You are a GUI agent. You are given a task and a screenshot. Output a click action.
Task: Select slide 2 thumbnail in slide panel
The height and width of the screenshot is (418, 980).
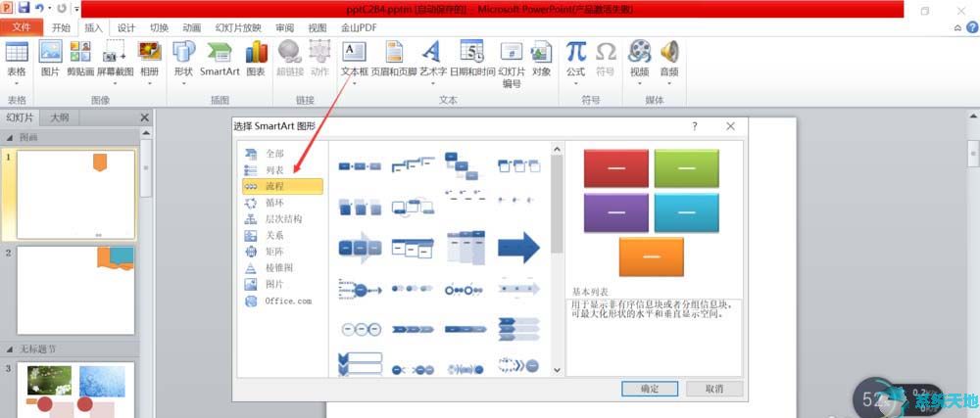(x=75, y=289)
